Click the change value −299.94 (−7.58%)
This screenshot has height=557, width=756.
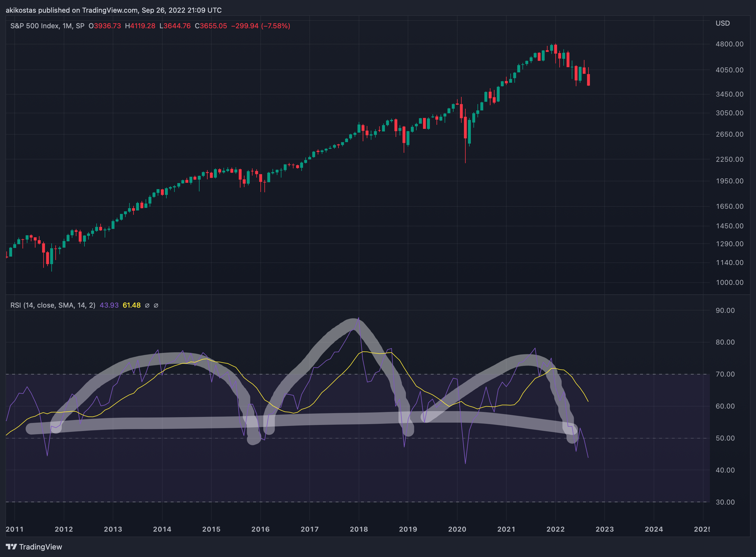[x=261, y=26]
